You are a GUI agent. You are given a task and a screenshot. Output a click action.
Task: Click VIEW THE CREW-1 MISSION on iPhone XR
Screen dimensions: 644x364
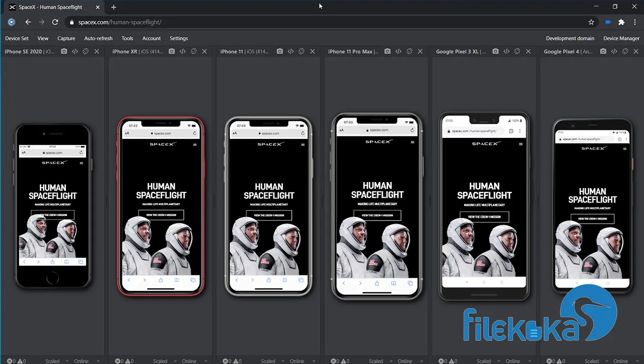pyautogui.click(x=161, y=215)
